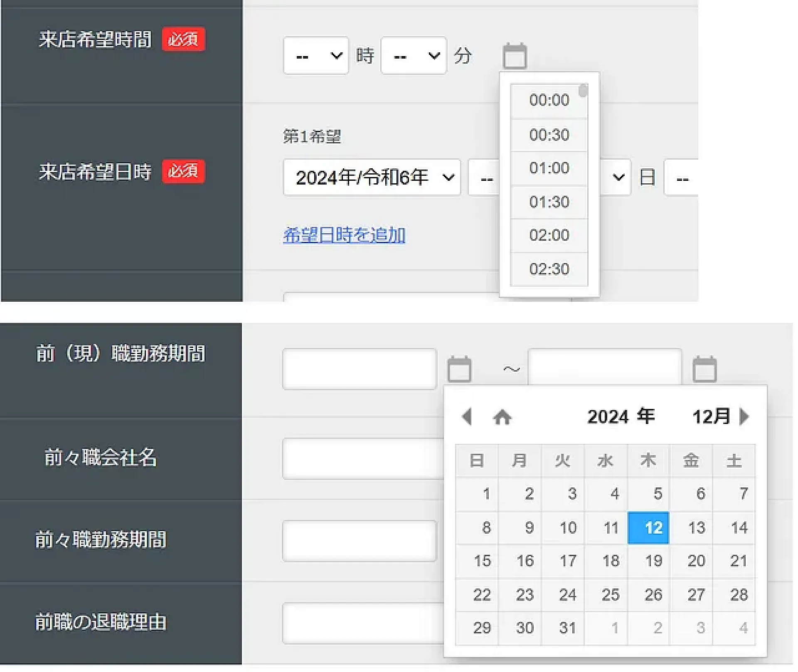The height and width of the screenshot is (672, 798).
Task: Choose 00:00 in the time list
Action: tap(549, 100)
